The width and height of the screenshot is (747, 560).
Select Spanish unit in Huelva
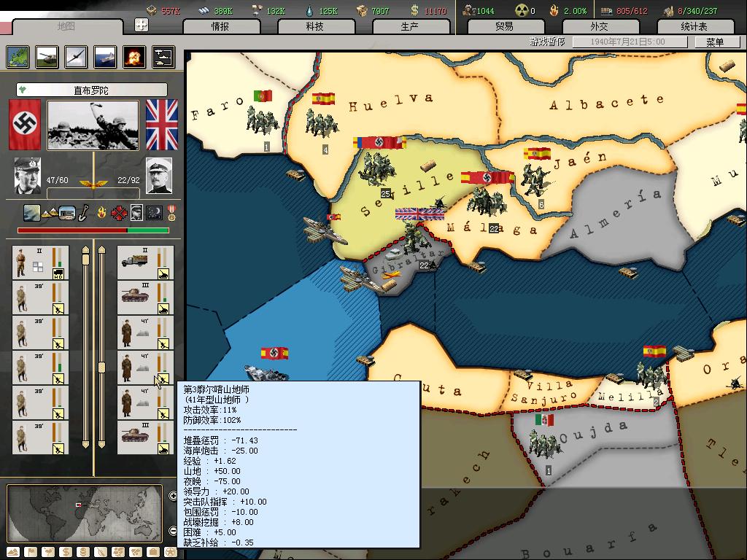(x=322, y=124)
